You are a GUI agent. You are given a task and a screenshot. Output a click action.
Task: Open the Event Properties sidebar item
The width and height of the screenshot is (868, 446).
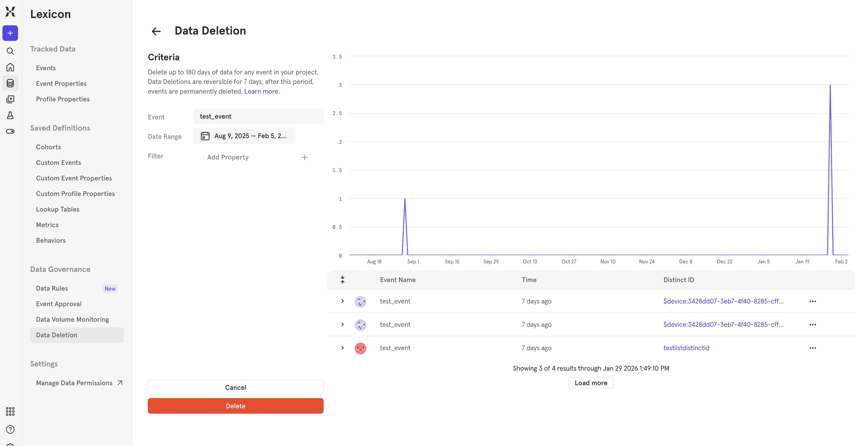(61, 83)
